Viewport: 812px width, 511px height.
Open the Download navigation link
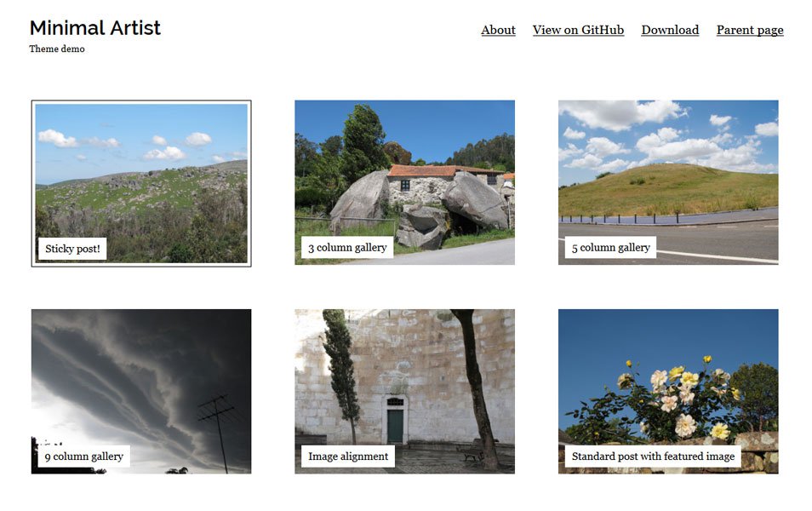pyautogui.click(x=670, y=30)
